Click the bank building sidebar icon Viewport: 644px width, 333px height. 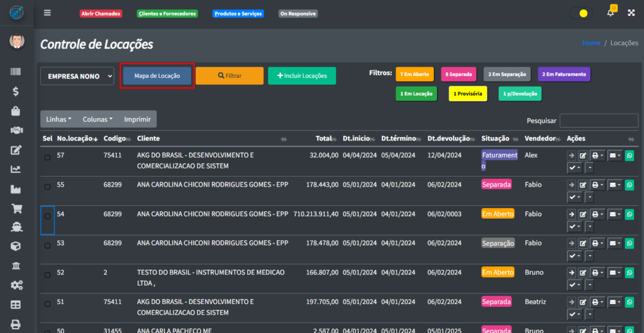coord(16,266)
